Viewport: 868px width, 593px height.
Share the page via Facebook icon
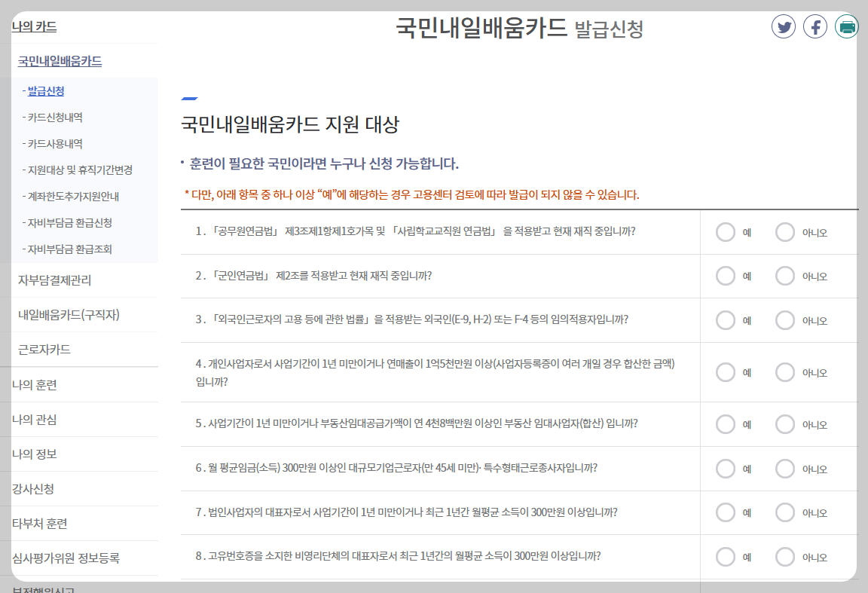(815, 26)
